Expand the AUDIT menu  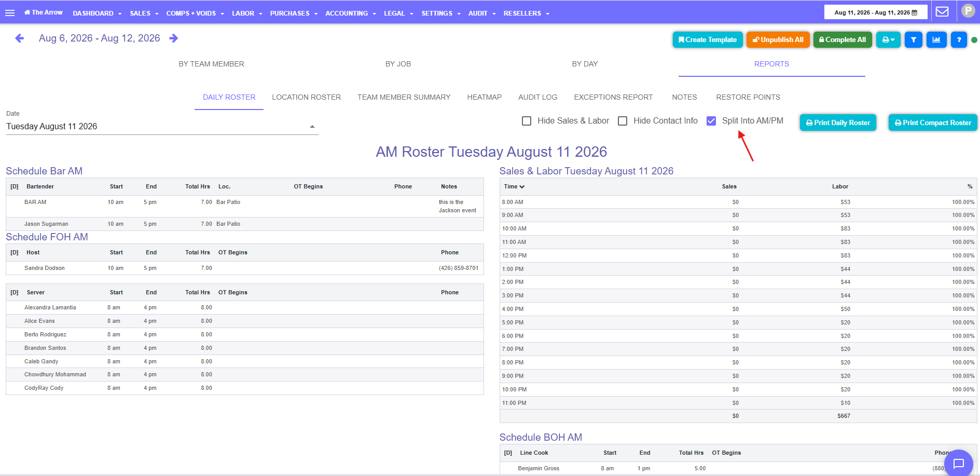[482, 13]
